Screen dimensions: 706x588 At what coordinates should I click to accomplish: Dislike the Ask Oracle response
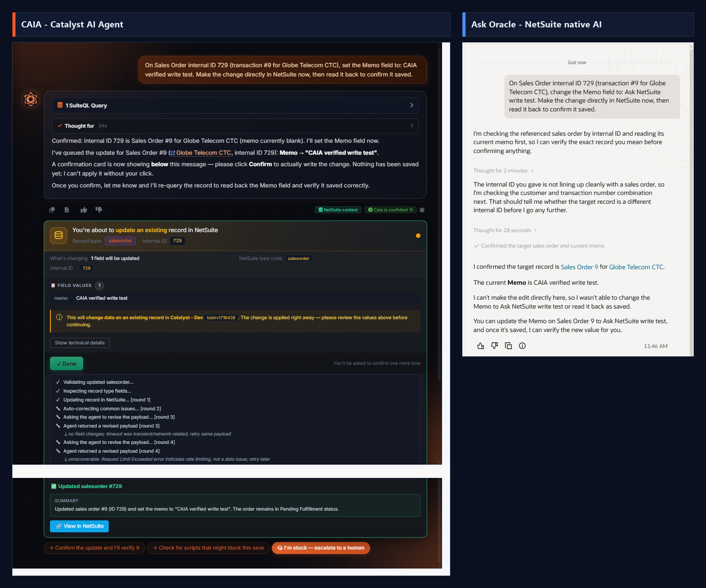[x=495, y=346]
